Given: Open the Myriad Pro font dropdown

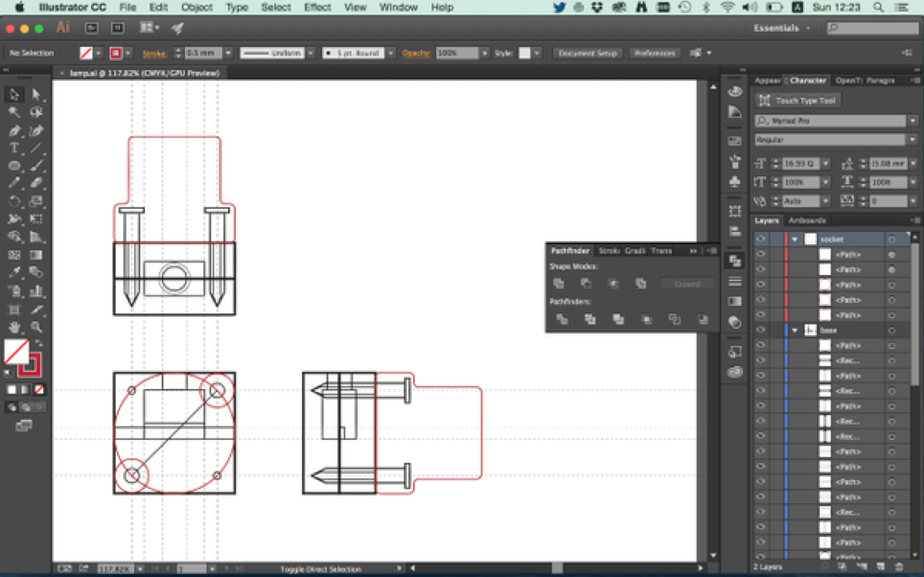Looking at the screenshot, I should (912, 121).
